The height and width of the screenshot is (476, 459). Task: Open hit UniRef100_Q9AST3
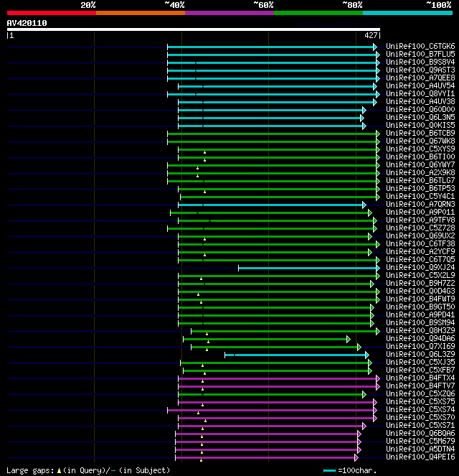tap(420, 70)
